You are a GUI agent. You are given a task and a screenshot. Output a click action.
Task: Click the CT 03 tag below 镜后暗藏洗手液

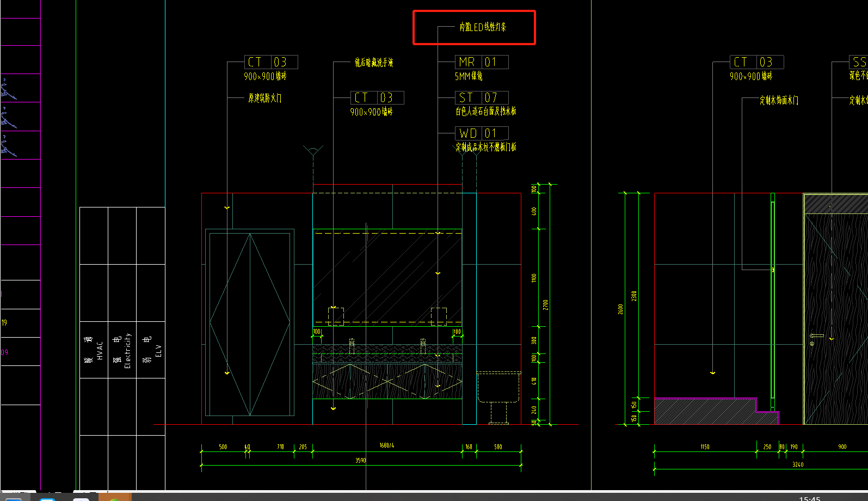click(x=377, y=97)
